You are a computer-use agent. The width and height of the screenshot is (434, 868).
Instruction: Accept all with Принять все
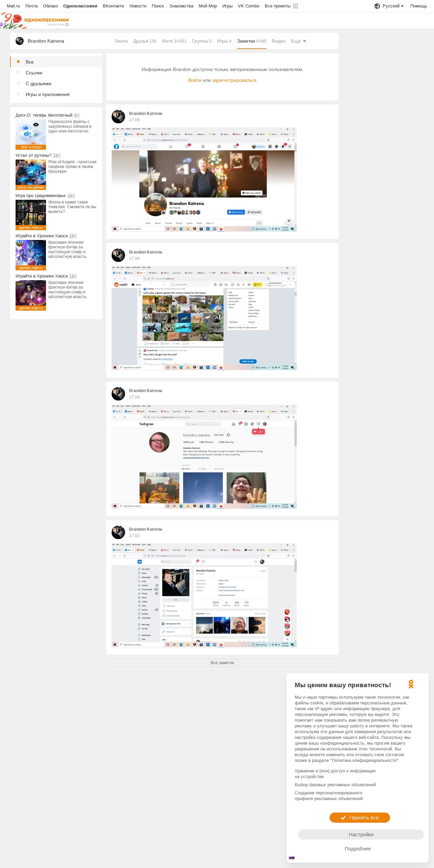[x=360, y=818]
